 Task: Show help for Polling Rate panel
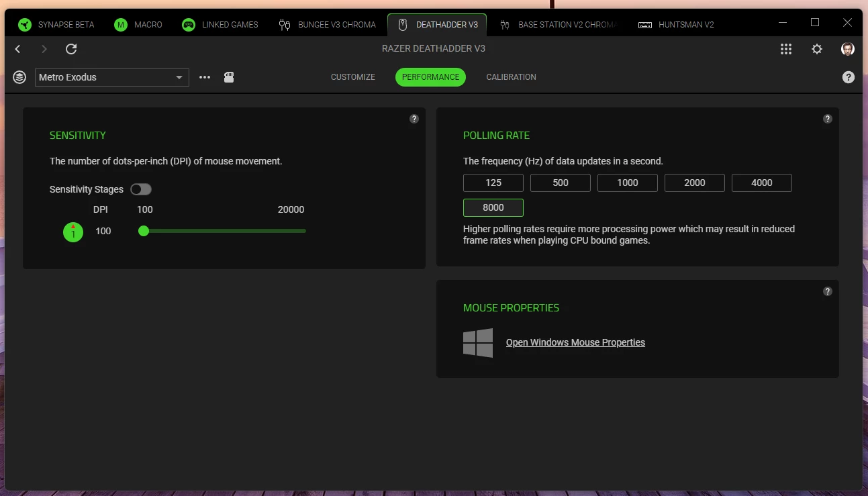[828, 119]
